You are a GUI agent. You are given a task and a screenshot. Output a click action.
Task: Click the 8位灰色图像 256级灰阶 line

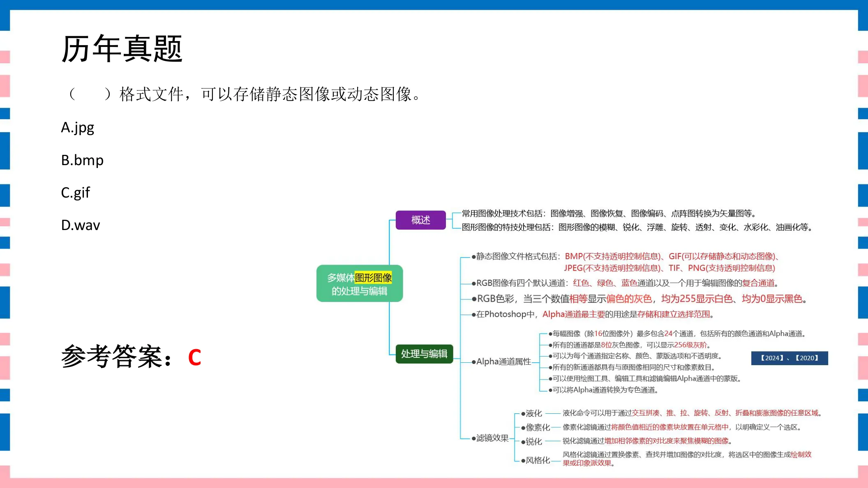tap(630, 345)
